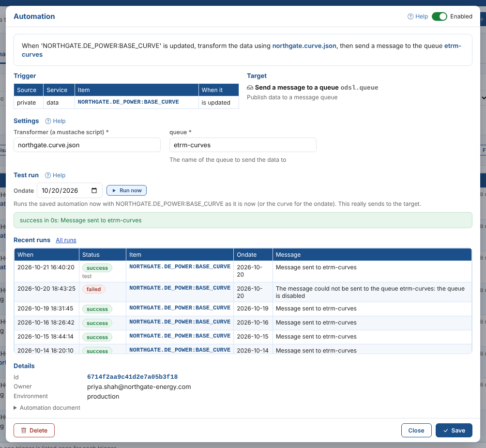Click the trash icon on Delete button
The image size is (486, 448).
24,431
